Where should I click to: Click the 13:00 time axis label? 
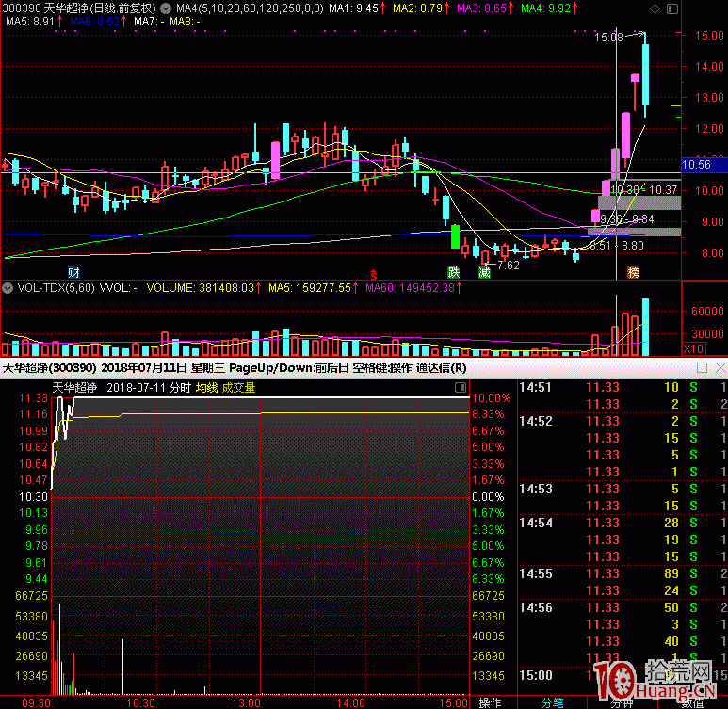point(246,703)
